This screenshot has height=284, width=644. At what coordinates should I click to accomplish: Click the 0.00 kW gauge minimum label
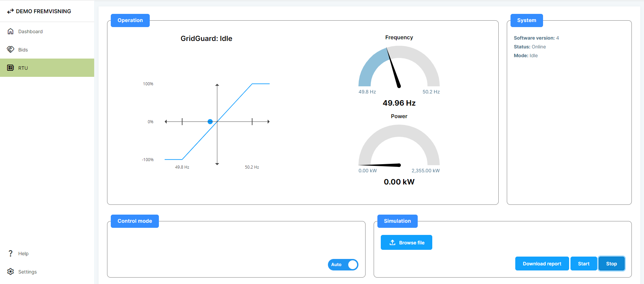368,171
